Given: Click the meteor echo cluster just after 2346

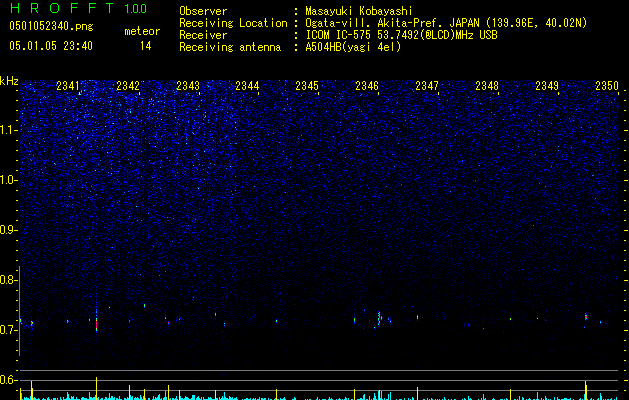Looking at the screenshot, I should tap(379, 318).
